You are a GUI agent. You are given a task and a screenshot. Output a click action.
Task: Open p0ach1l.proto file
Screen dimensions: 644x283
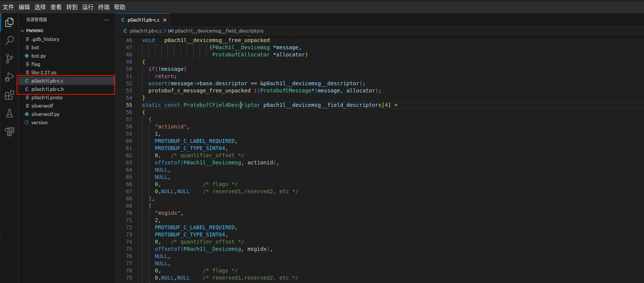coord(67,97)
